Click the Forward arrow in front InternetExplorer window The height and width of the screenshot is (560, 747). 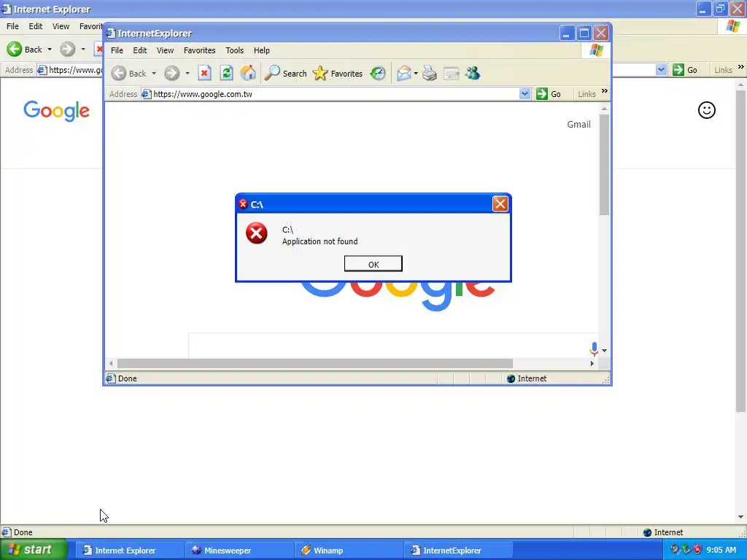pyautogui.click(x=172, y=74)
